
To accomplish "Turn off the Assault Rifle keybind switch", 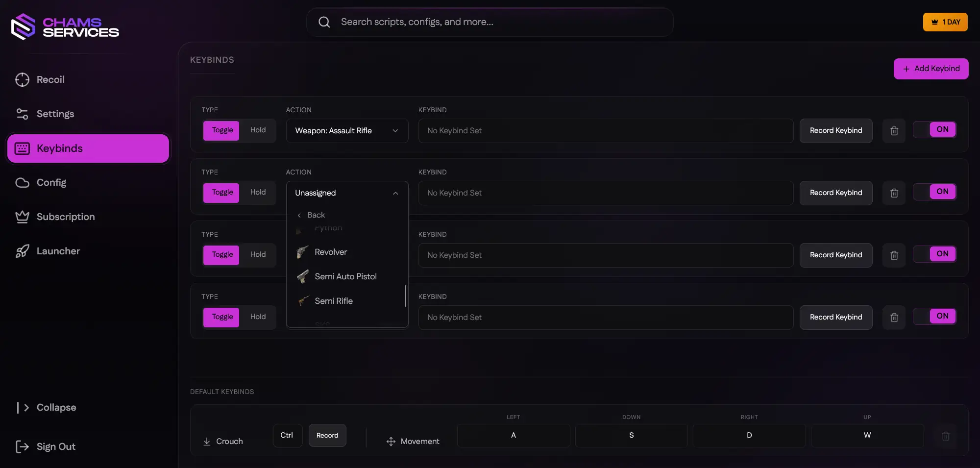I will pos(934,130).
